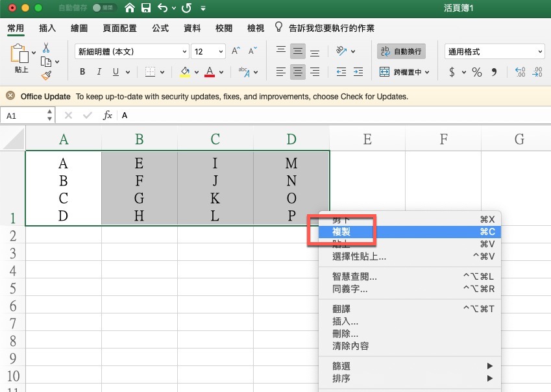Click the yellow fill color button

click(185, 72)
